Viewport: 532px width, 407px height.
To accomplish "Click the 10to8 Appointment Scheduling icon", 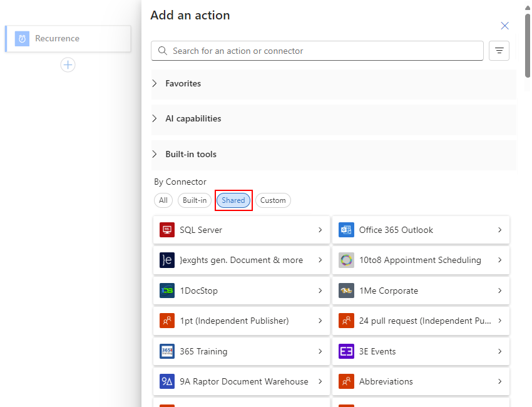I will pos(346,260).
